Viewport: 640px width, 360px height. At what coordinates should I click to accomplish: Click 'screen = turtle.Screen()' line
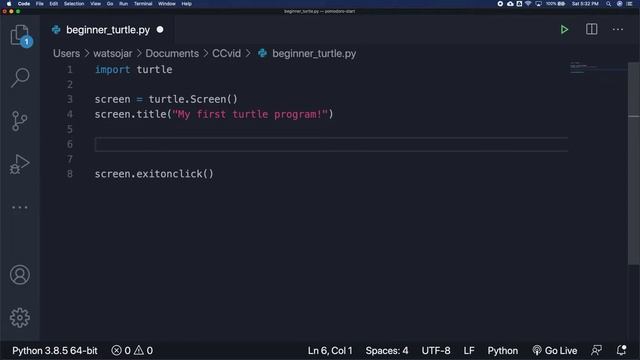166,99
